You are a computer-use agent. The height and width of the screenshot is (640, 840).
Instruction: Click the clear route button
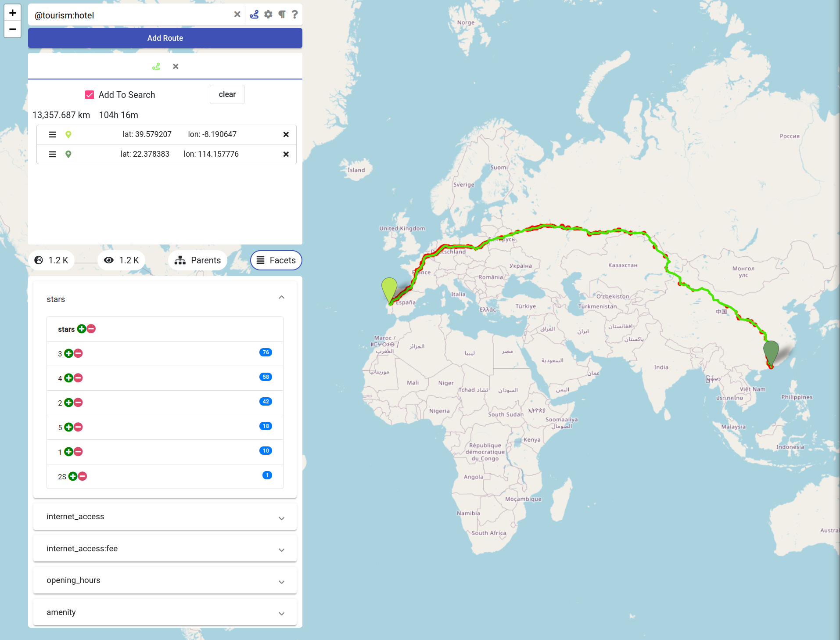pos(227,94)
